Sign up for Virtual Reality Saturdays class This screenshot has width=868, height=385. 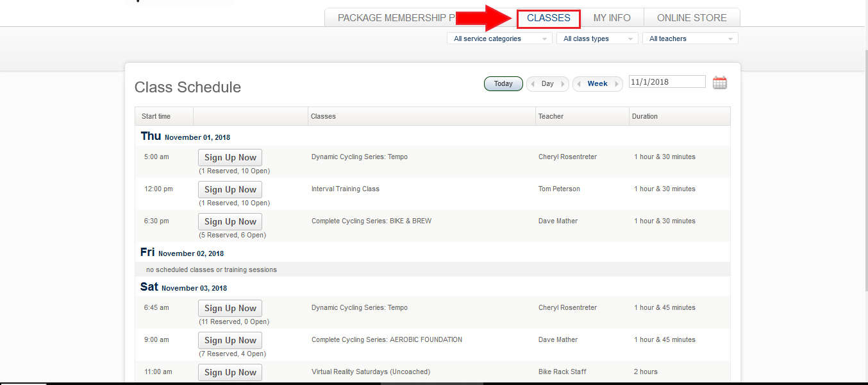tap(230, 373)
